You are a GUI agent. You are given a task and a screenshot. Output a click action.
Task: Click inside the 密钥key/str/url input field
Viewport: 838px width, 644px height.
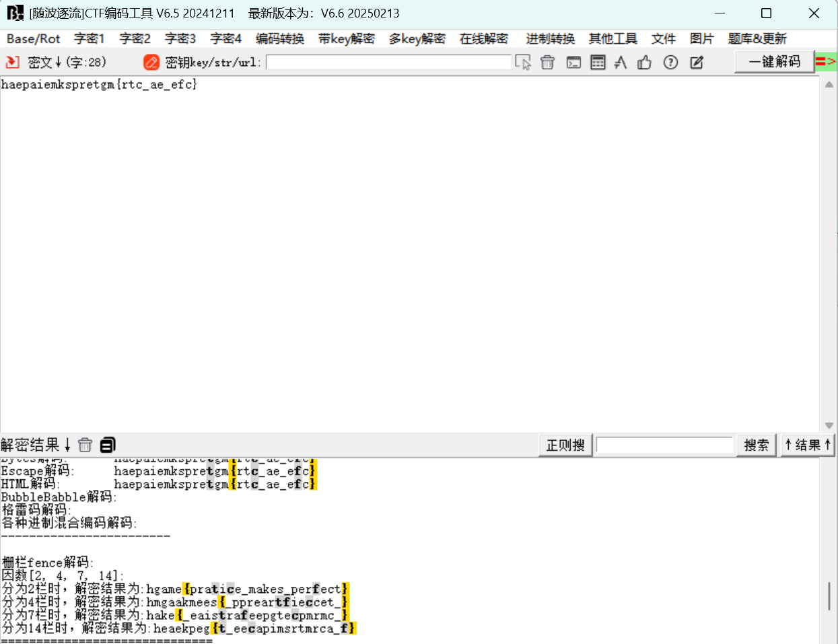(x=389, y=61)
